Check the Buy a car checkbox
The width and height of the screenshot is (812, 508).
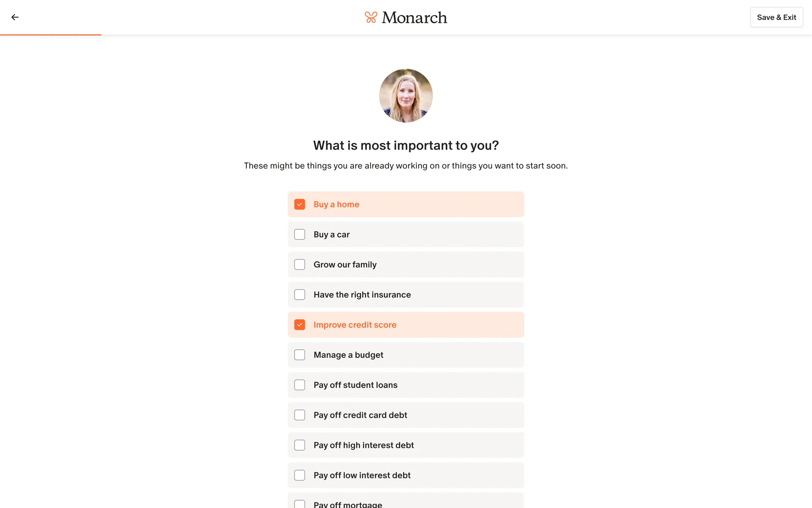click(x=299, y=235)
